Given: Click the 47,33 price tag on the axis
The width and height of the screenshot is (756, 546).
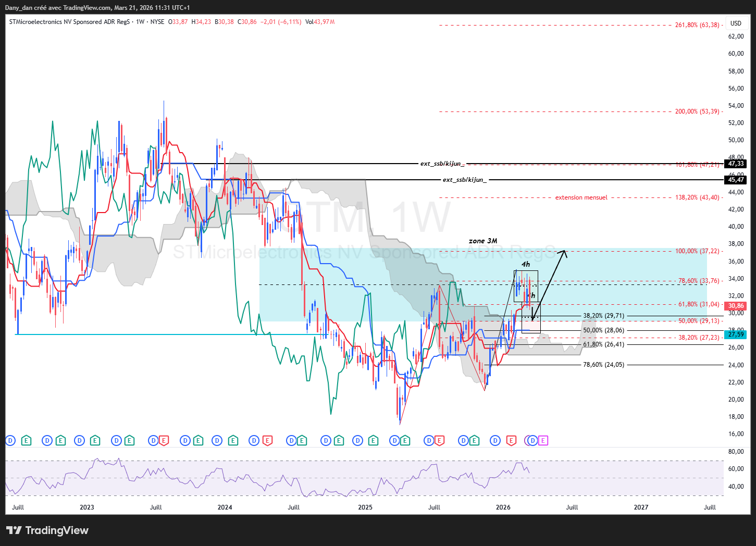Looking at the screenshot, I should coord(736,164).
